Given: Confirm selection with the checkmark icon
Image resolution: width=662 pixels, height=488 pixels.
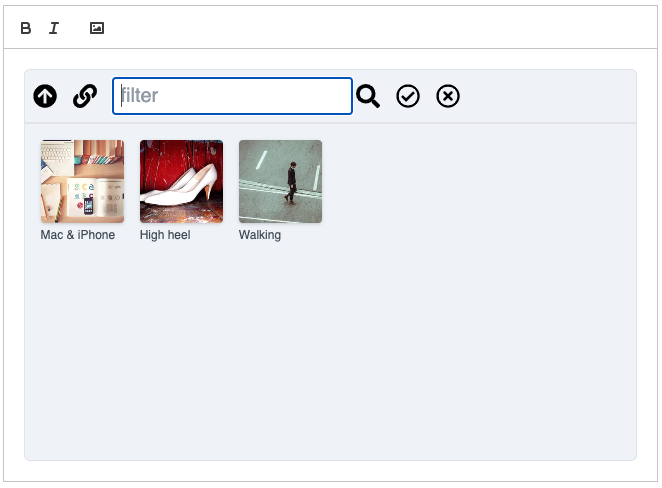Looking at the screenshot, I should (x=408, y=96).
